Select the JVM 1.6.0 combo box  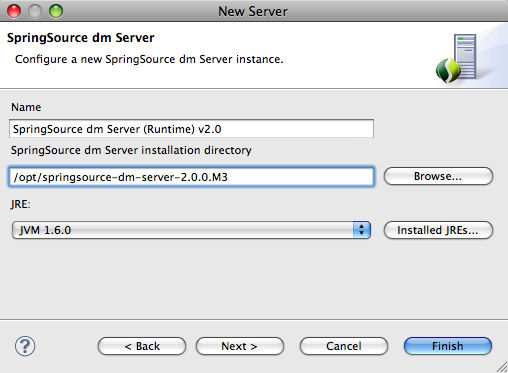pyautogui.click(x=191, y=230)
